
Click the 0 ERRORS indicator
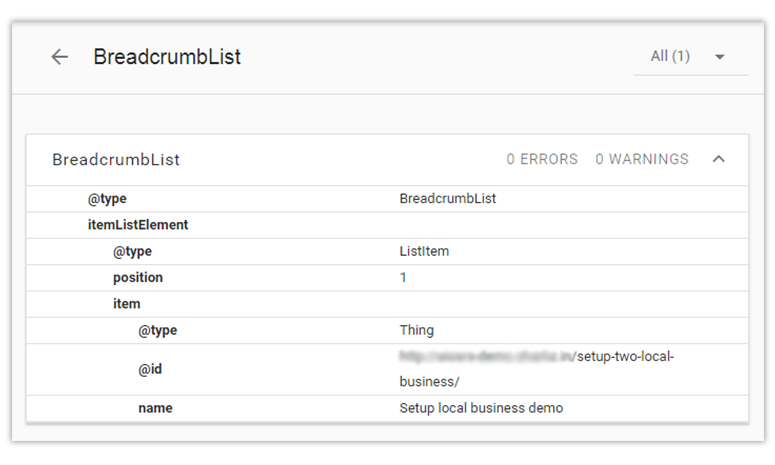(x=542, y=159)
